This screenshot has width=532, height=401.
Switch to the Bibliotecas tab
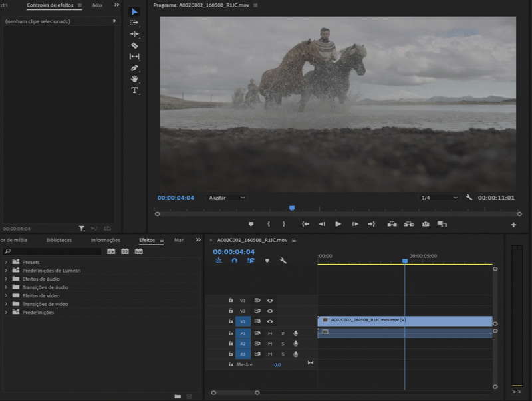(59, 240)
